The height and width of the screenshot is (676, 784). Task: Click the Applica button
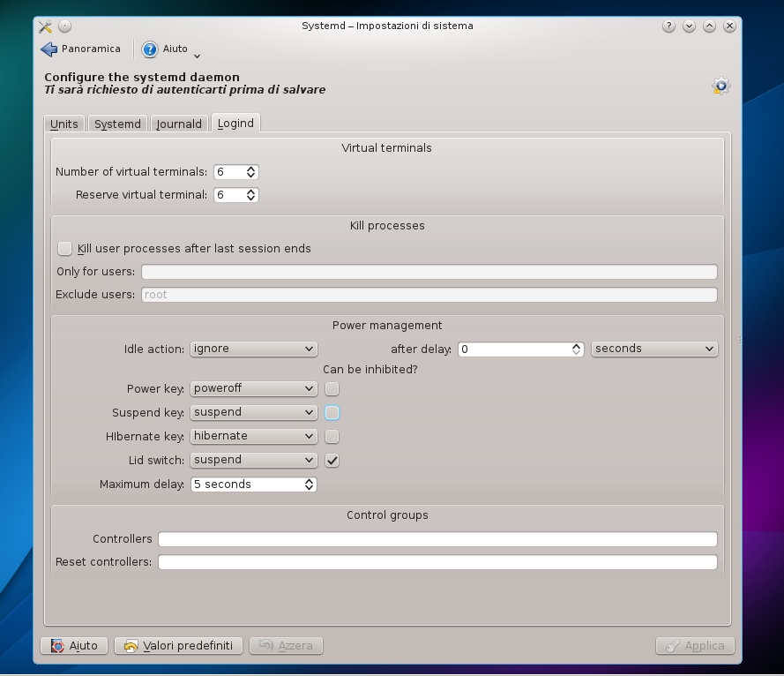click(695, 646)
